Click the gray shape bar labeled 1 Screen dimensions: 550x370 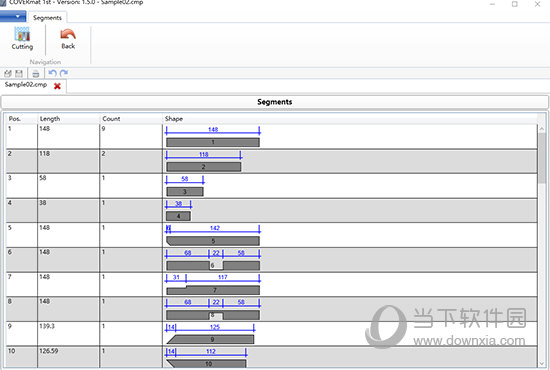click(x=213, y=142)
